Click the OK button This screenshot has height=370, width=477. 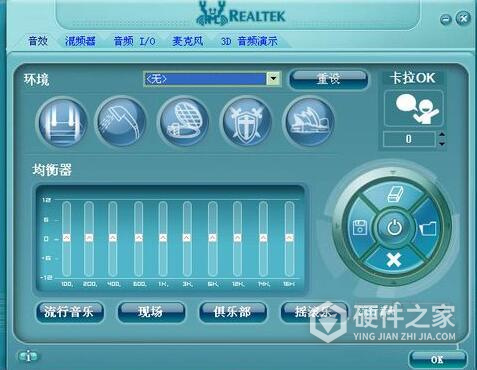tap(437, 359)
